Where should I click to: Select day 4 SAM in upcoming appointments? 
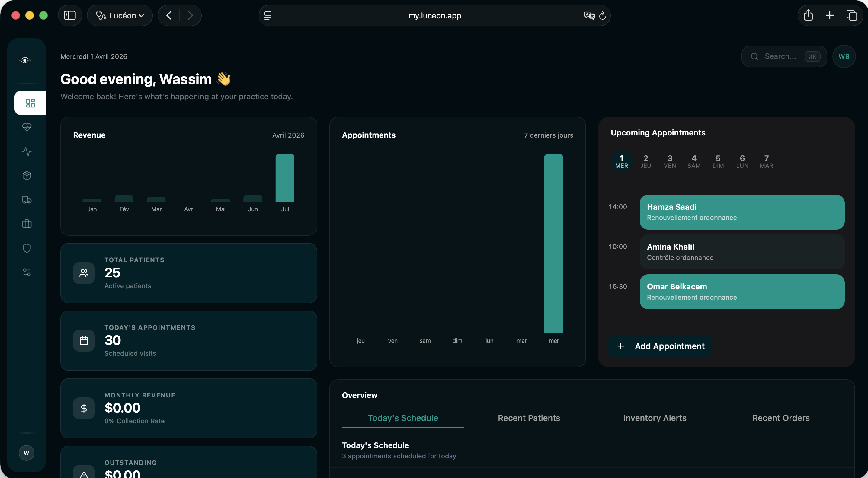point(694,162)
